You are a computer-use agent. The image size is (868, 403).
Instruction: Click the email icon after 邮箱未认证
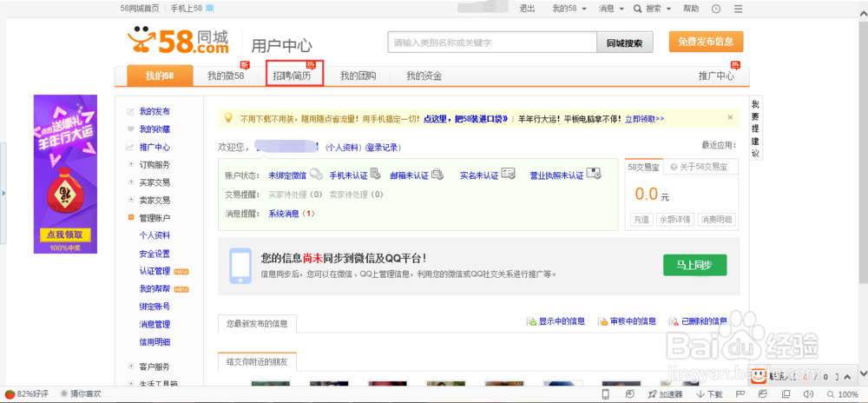click(x=437, y=175)
